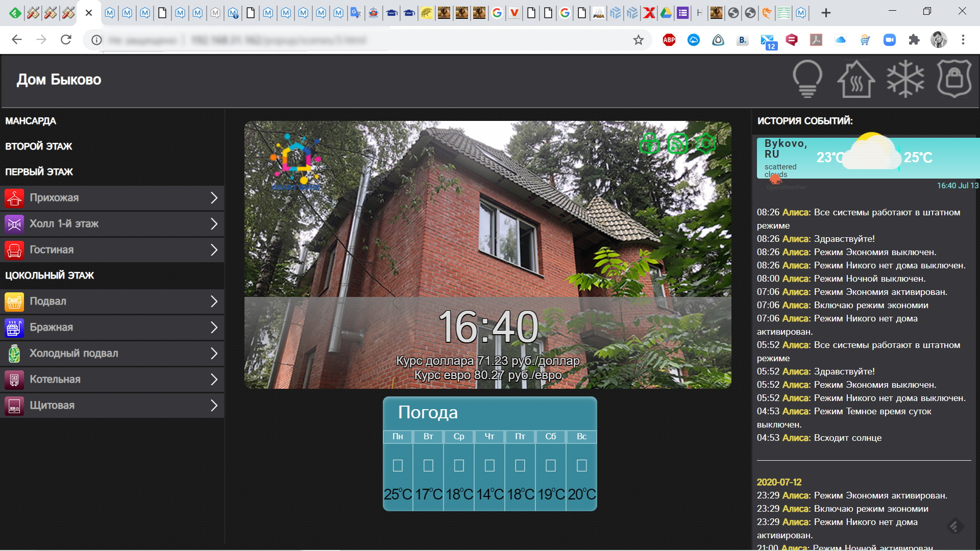980x551 pixels.
Task: Click the light bulb icon in header
Action: click(x=807, y=79)
